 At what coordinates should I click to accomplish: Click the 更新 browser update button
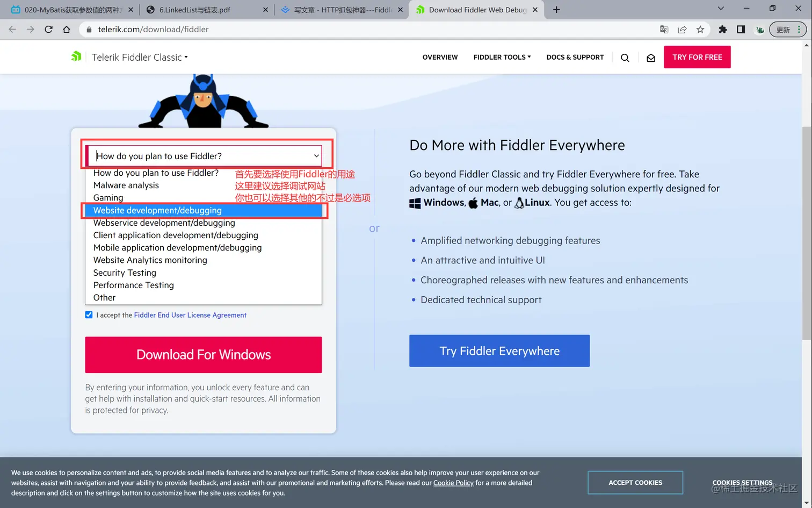click(787, 30)
